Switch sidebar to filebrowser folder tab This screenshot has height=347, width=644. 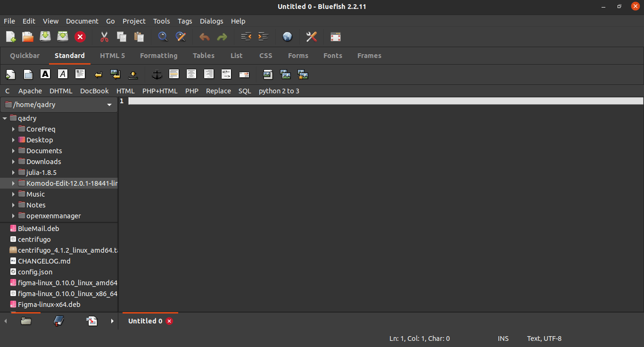pos(26,321)
